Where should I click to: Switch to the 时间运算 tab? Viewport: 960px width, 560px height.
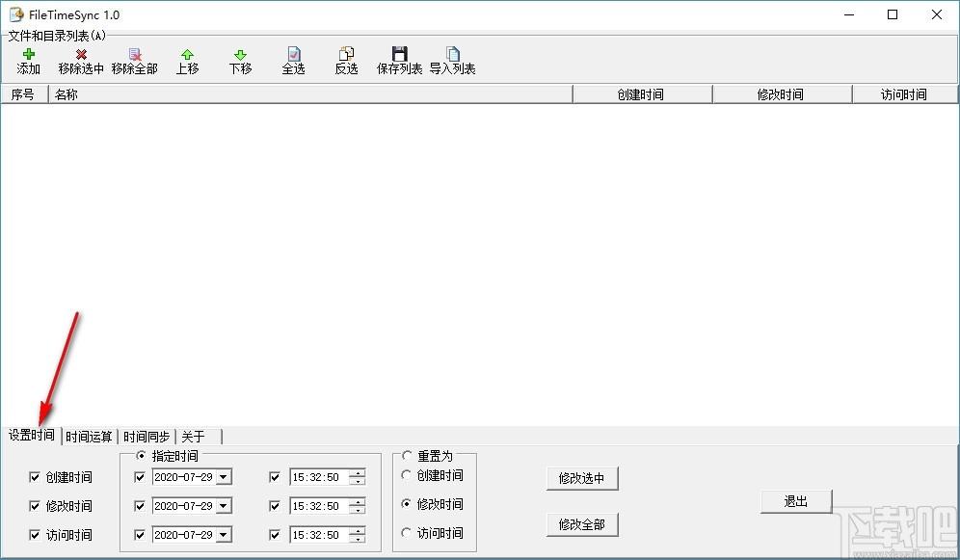(x=89, y=437)
